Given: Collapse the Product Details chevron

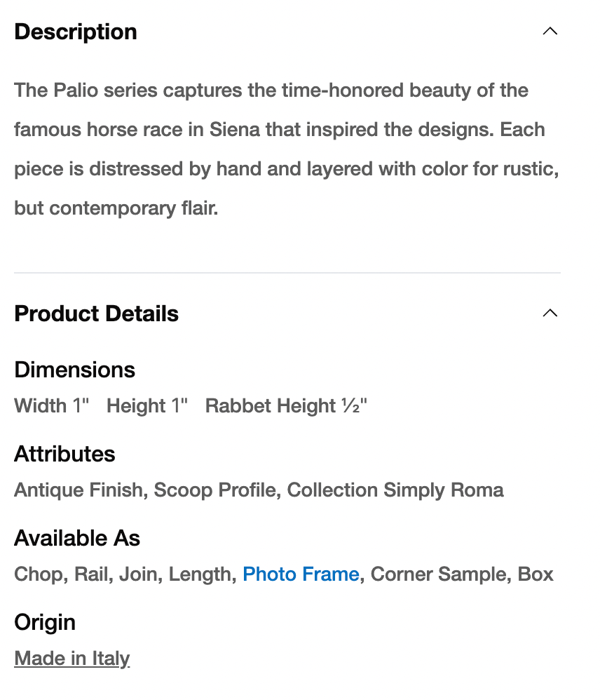Looking at the screenshot, I should [550, 314].
